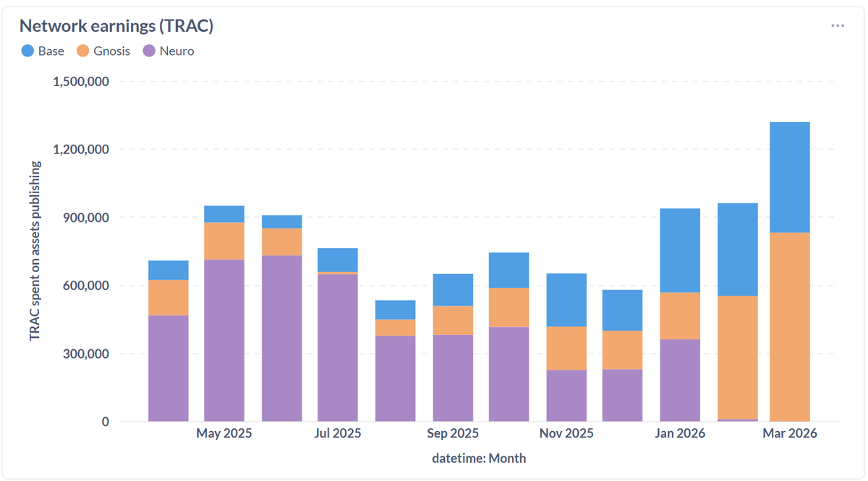868x481 pixels.
Task: Click the orange Gnosis segment of Mar 2026
Action: [x=790, y=325]
